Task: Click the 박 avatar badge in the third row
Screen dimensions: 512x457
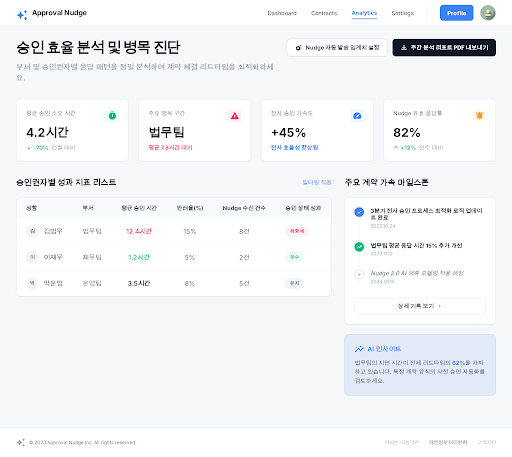Action: tap(32, 283)
